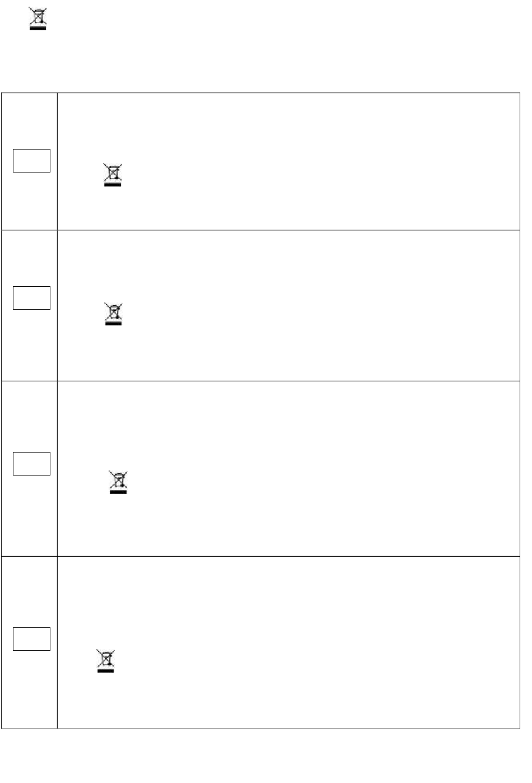Select the second row's wide content cell
Image resolution: width=532 pixels, height=783 pixels.
click(x=288, y=305)
